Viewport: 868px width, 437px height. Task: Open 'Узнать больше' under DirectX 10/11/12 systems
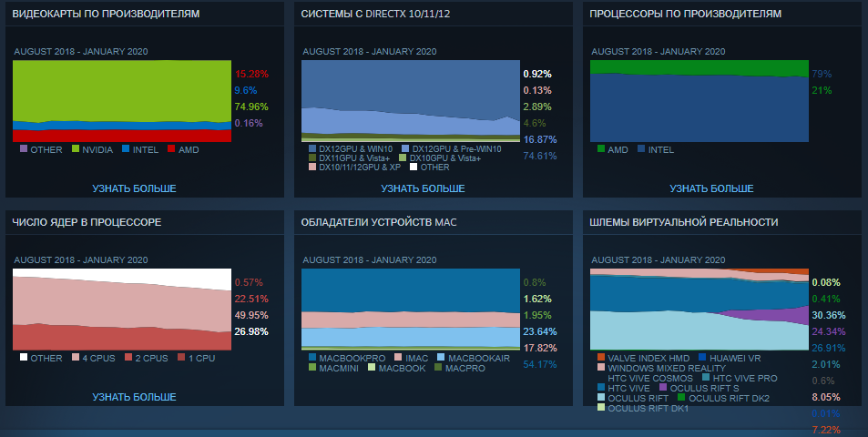click(x=423, y=188)
